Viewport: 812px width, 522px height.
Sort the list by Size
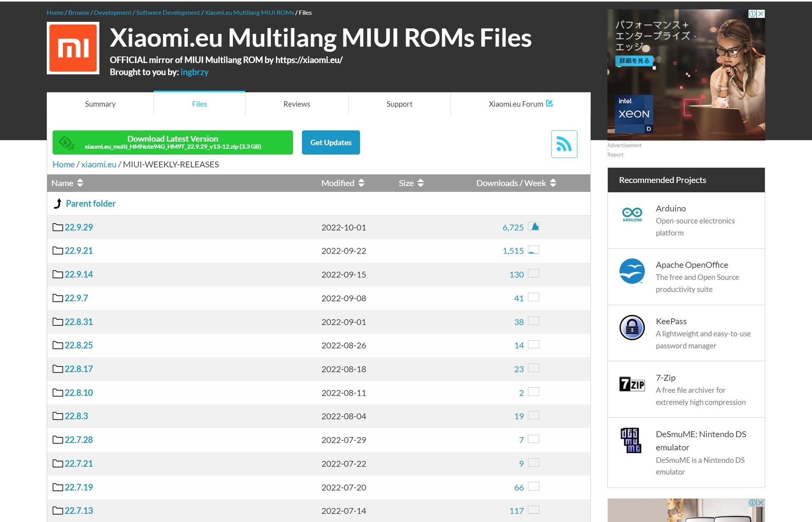411,183
